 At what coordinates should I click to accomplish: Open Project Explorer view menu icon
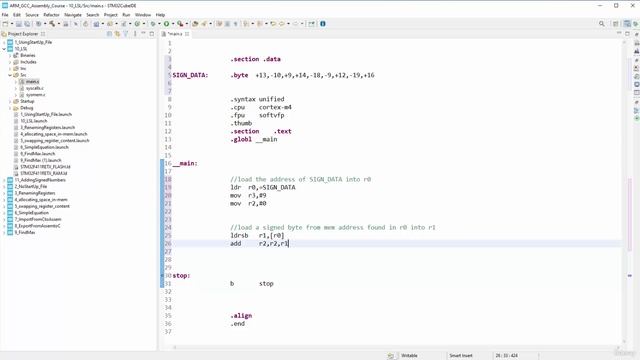(135, 34)
